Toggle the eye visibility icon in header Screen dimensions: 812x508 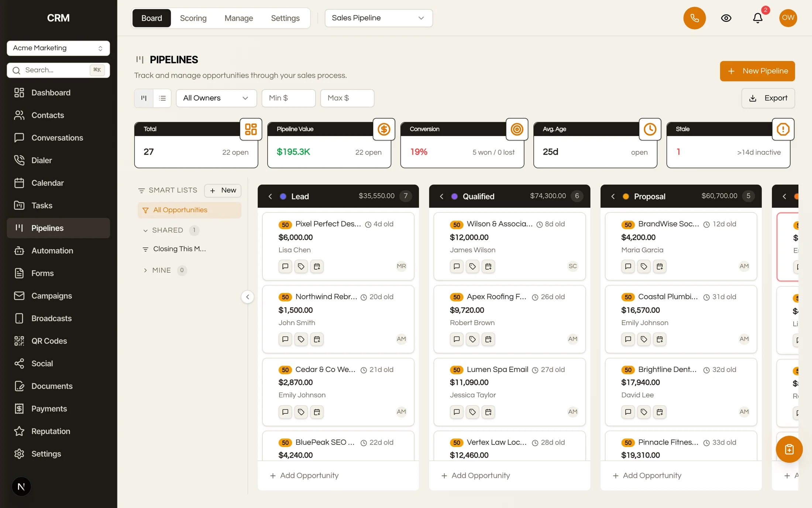(726, 18)
